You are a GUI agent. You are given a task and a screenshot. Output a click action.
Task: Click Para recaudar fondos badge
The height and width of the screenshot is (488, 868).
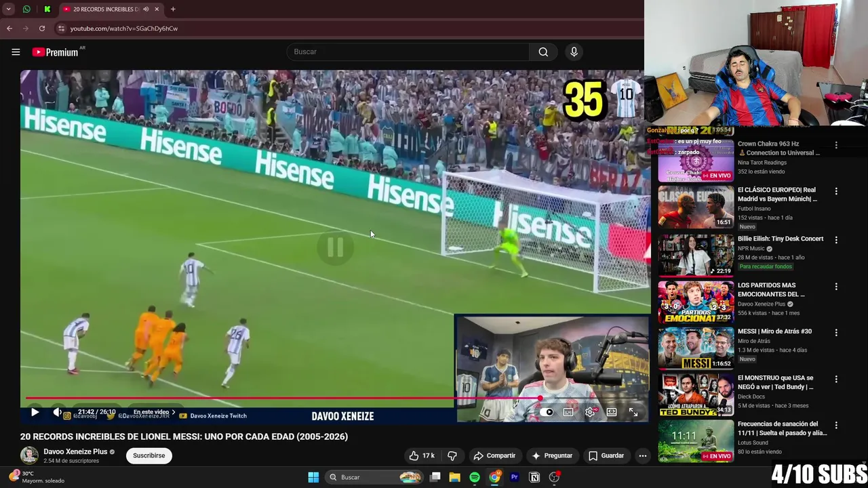click(x=766, y=266)
